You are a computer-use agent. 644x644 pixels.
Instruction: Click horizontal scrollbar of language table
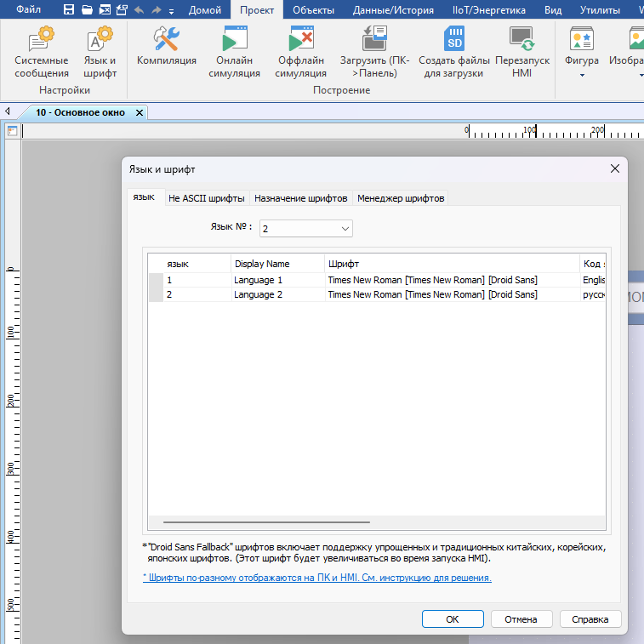266,521
